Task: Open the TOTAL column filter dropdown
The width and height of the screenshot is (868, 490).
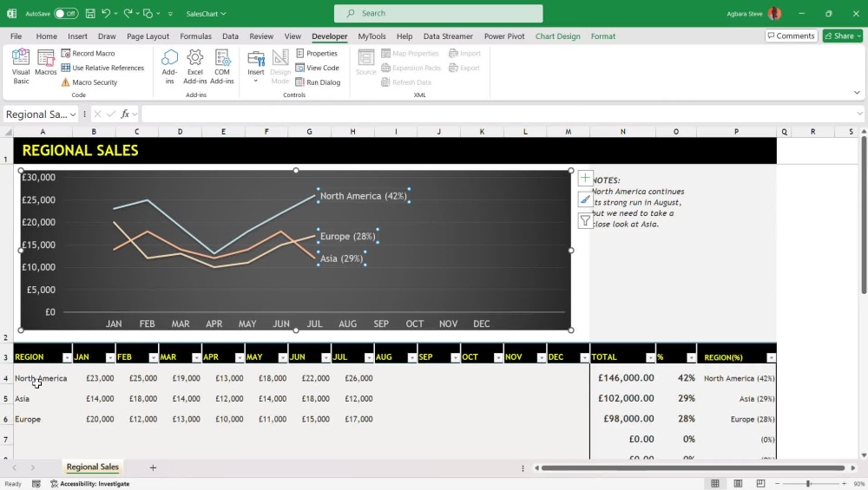Action: (650, 358)
